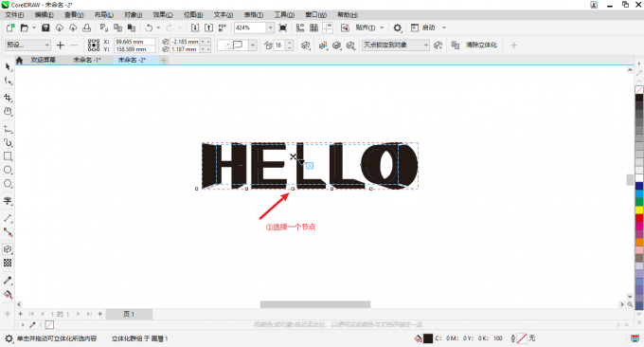Select the Pick tool arrow
This screenshot has height=347, width=644.
pyautogui.click(x=8, y=66)
